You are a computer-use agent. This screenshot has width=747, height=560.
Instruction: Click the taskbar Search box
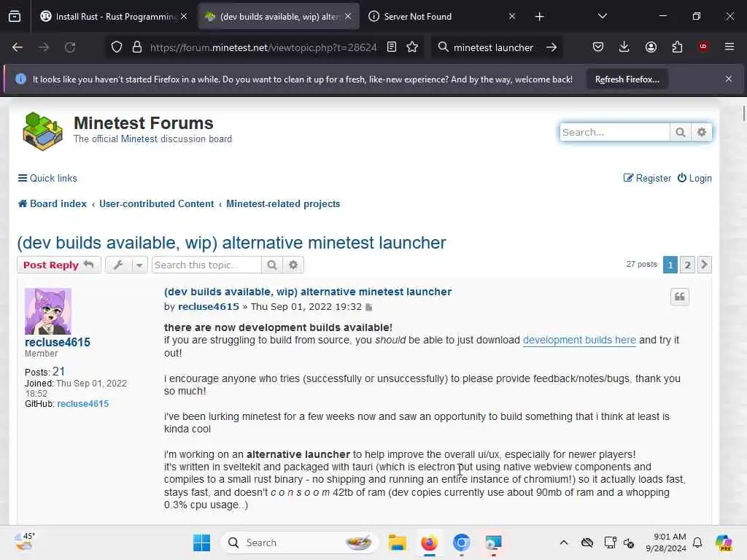click(x=299, y=542)
